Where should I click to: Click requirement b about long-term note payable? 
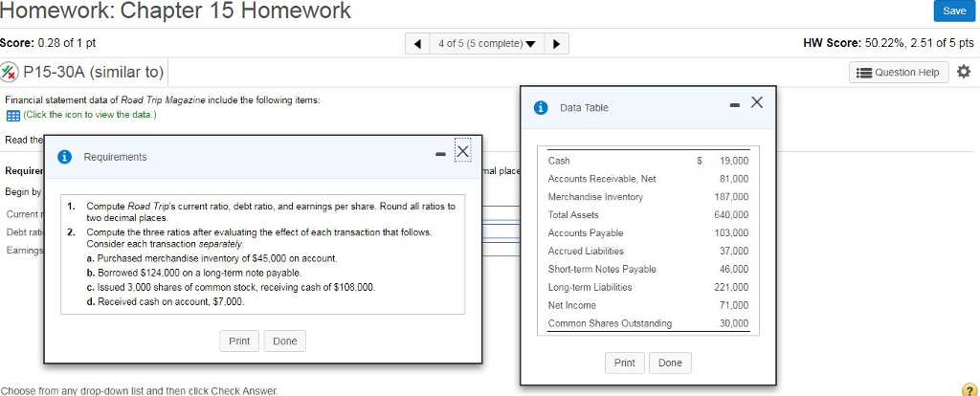tap(195, 273)
